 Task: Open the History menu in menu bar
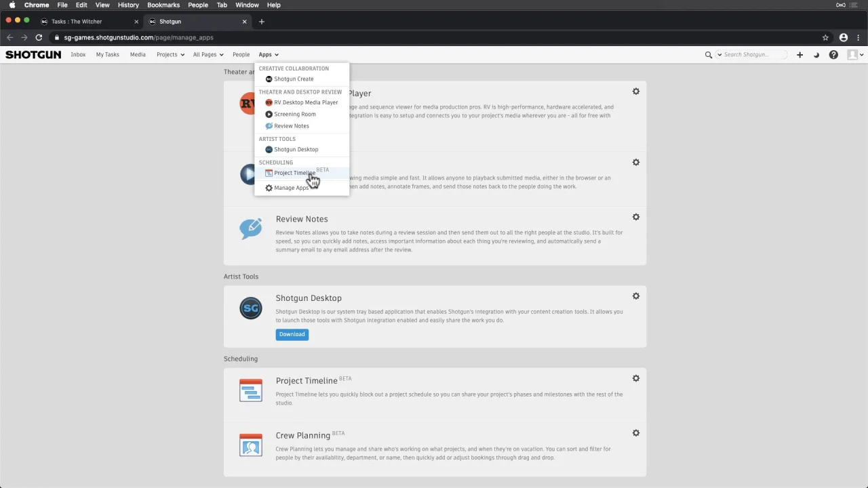coord(128,5)
